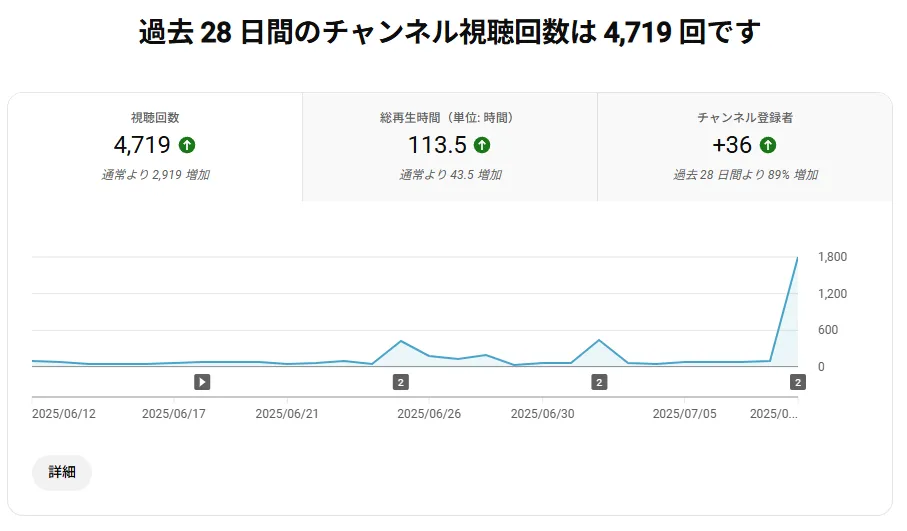Click the 2025/06/12 date label
Viewport: 907px width, 531px height.
tap(62, 413)
